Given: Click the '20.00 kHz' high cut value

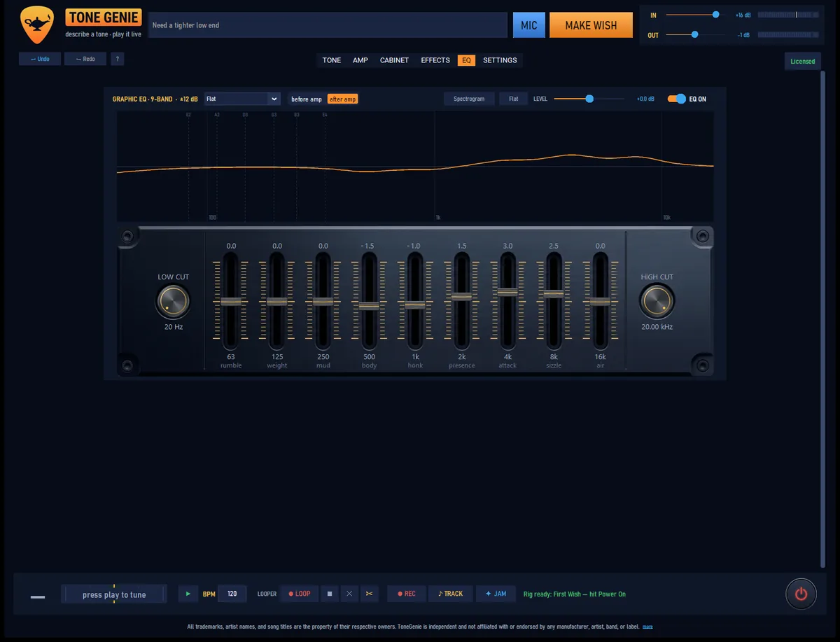Looking at the screenshot, I should pos(657,327).
